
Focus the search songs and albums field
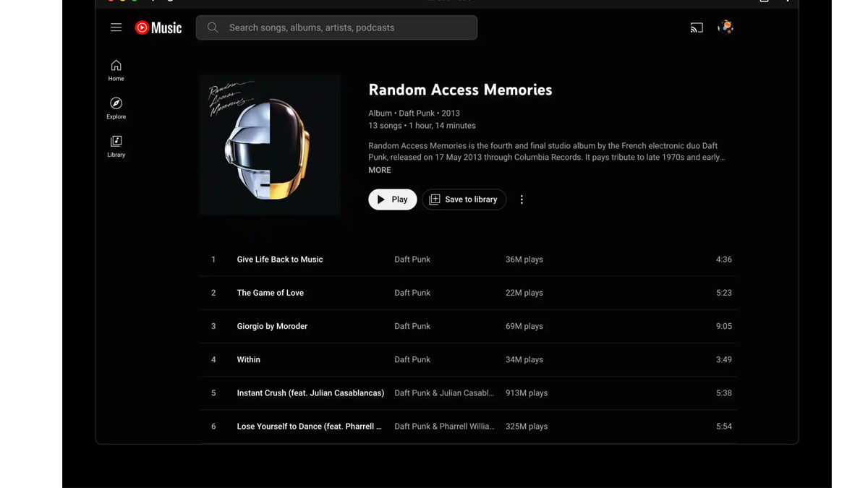tap(336, 27)
